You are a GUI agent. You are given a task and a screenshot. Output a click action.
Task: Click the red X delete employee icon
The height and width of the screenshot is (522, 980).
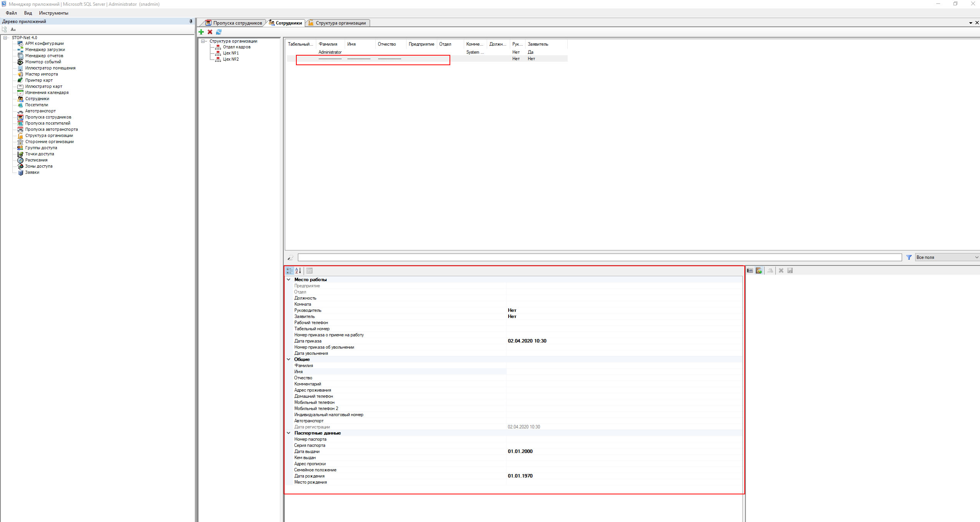click(210, 32)
